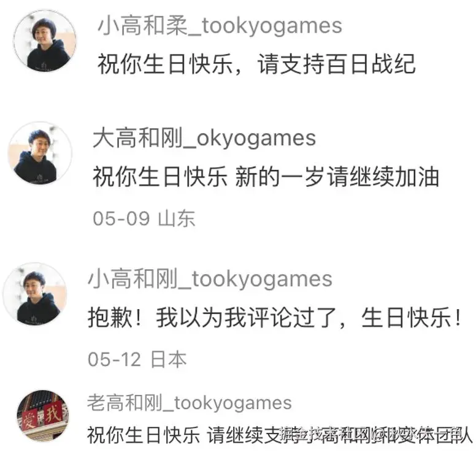Open the 爱我 sign avatar of 老高和刚
Screen dimensions: 476x455
click(x=42, y=416)
